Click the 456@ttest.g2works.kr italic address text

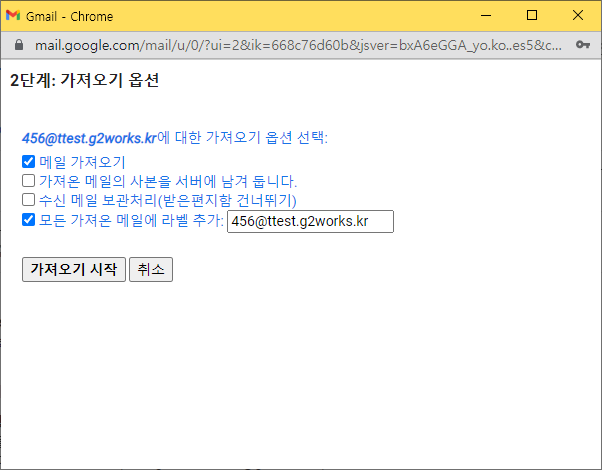tap(89, 138)
